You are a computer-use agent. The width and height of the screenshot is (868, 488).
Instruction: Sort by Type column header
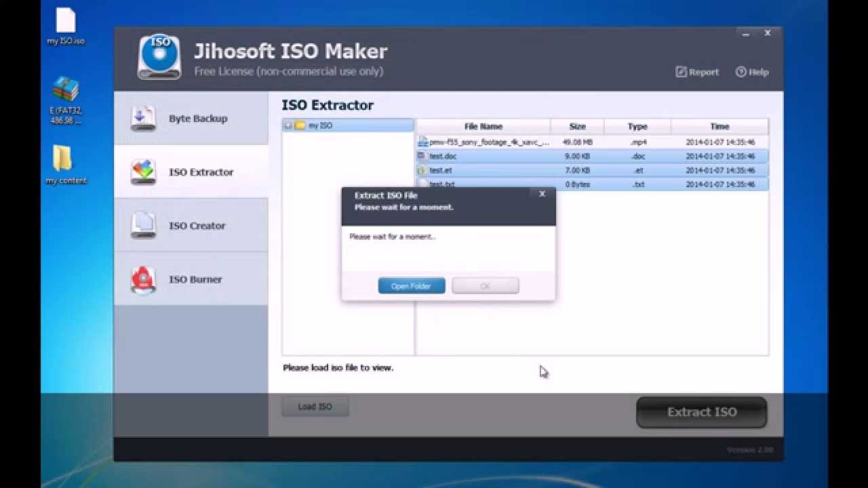click(637, 126)
